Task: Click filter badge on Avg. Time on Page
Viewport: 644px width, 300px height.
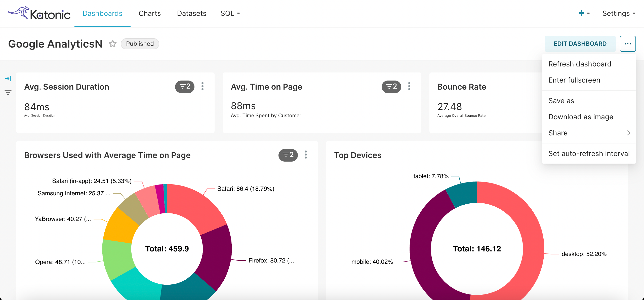Action: (391, 87)
